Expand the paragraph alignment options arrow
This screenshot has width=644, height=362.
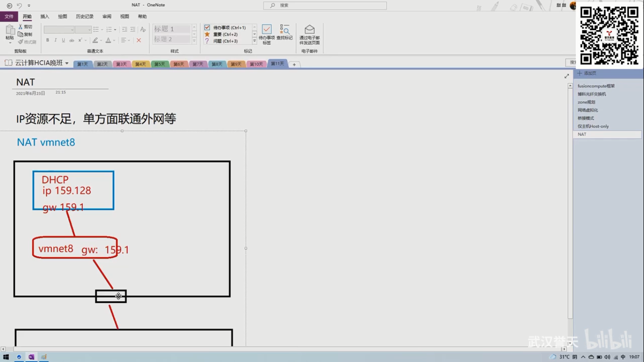130,41
